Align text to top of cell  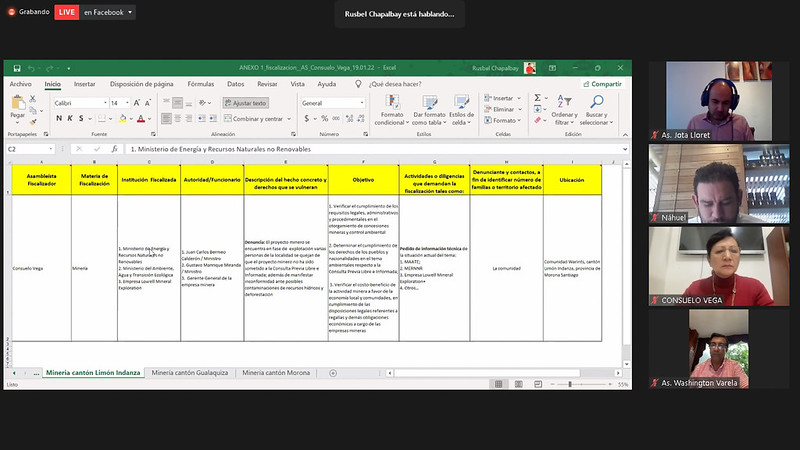pyautogui.click(x=166, y=103)
